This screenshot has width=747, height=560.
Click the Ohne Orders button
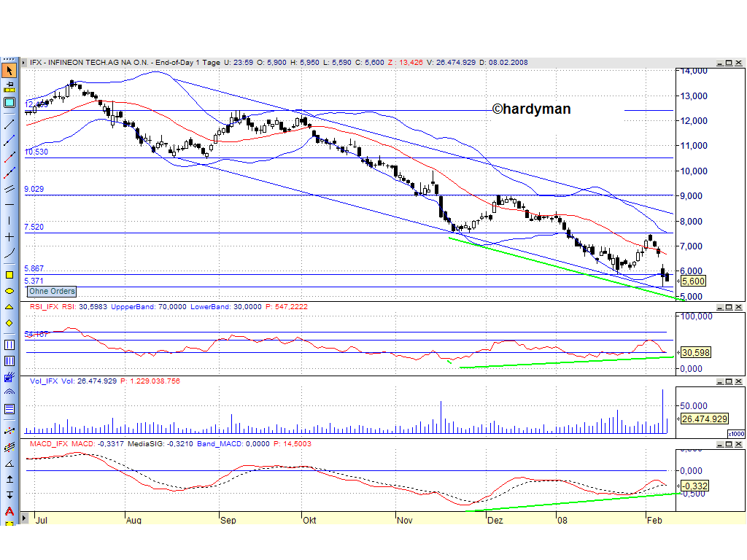point(51,291)
